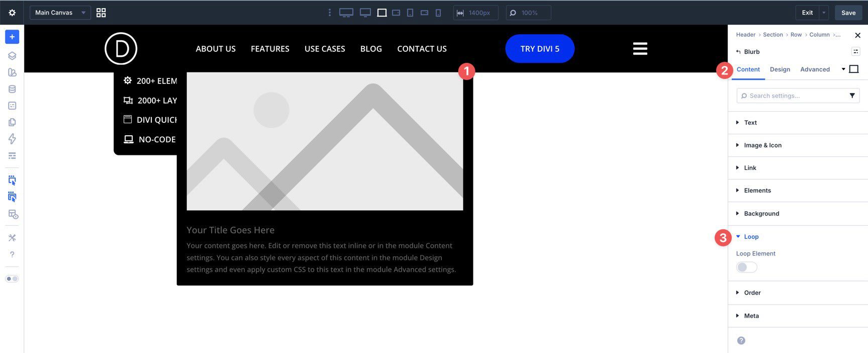Toggle the dark mode switch in sidebar

click(x=12, y=279)
